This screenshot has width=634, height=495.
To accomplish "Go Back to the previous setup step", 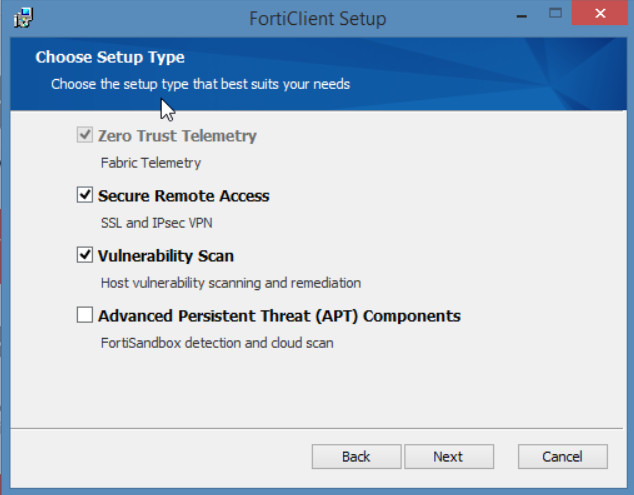I will [x=356, y=457].
